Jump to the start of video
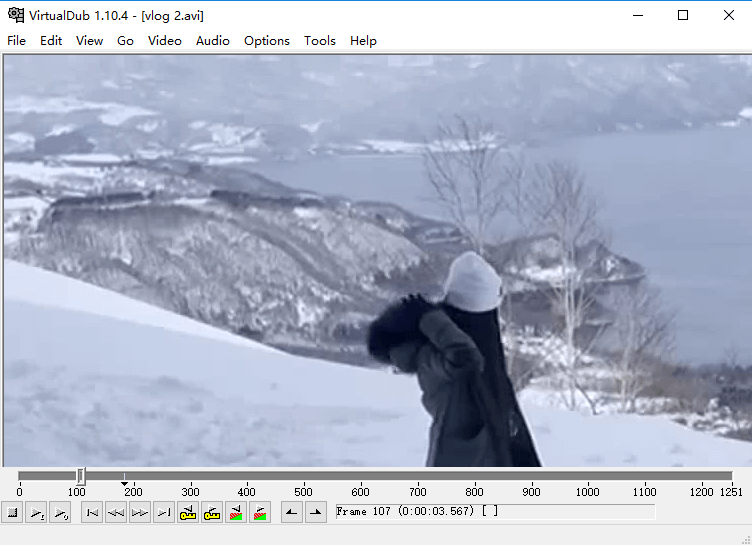 tap(92, 513)
